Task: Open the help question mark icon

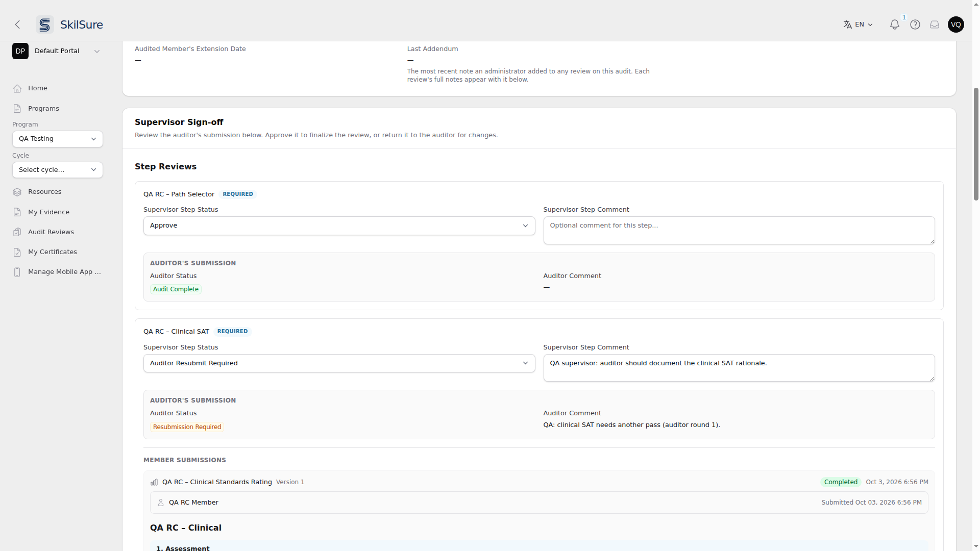Action: point(915,24)
